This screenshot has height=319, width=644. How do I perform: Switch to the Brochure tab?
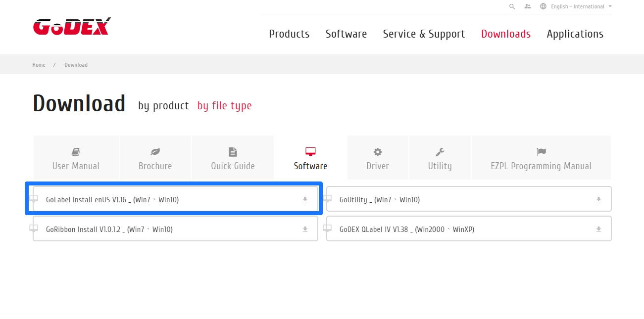[x=155, y=158]
